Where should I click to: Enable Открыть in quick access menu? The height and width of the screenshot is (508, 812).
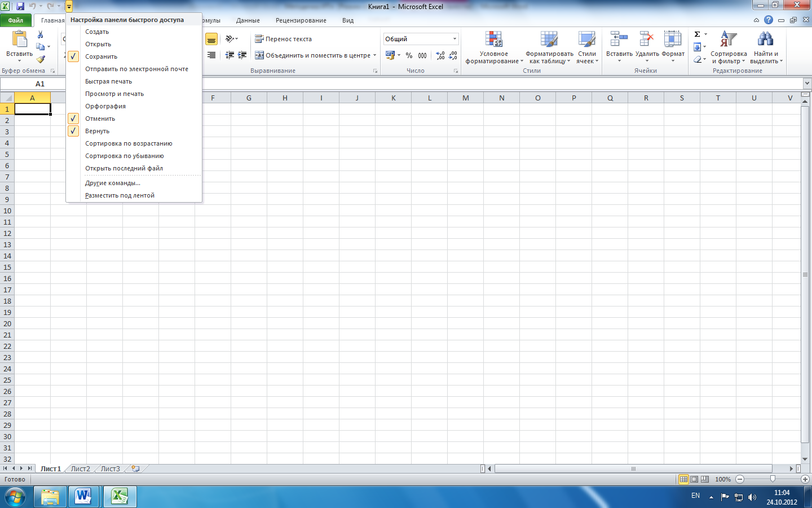tap(134, 44)
